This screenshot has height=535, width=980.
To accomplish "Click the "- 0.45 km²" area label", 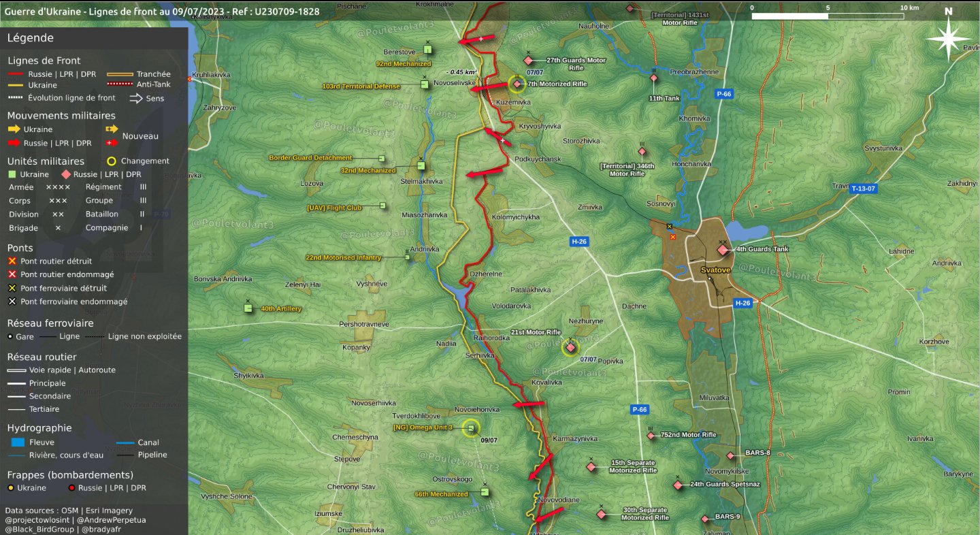I will pyautogui.click(x=461, y=72).
